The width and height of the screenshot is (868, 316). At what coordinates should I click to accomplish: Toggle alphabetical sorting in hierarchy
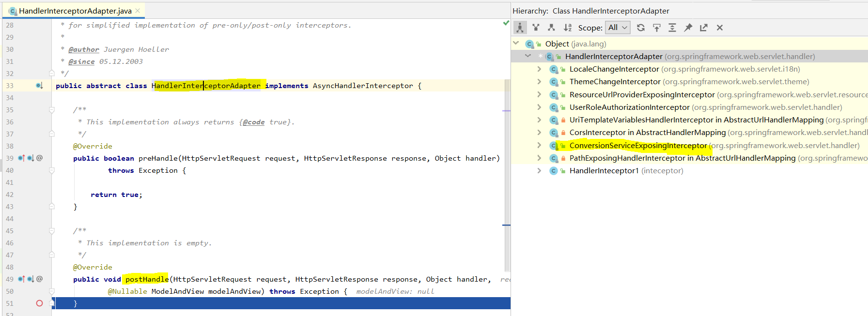pos(568,28)
